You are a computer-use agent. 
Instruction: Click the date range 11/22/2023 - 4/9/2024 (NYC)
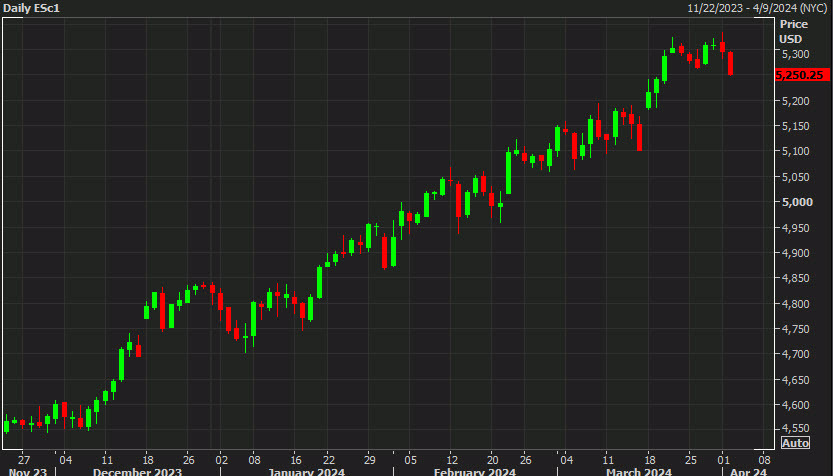tap(757, 8)
